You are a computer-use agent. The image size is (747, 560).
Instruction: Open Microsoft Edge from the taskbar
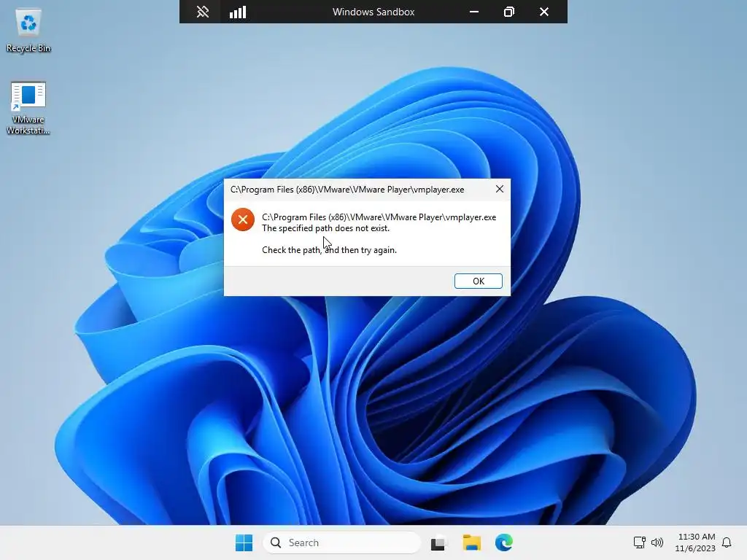(x=503, y=542)
